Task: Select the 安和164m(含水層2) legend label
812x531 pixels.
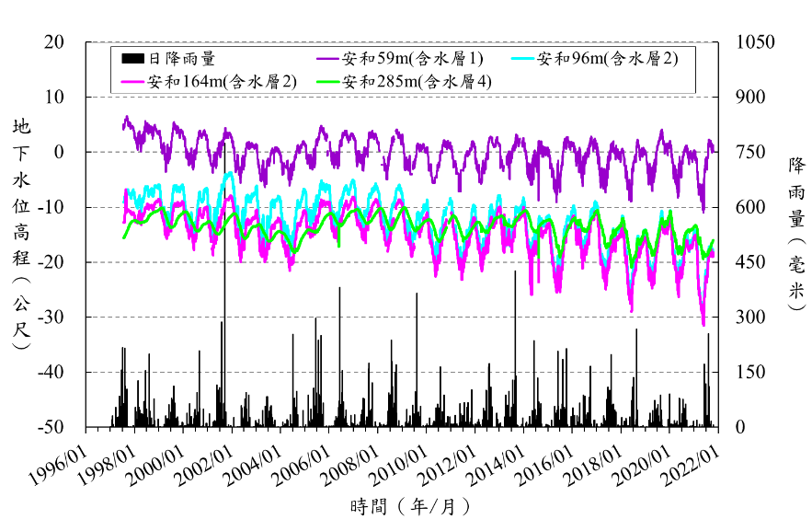Action: (222, 82)
